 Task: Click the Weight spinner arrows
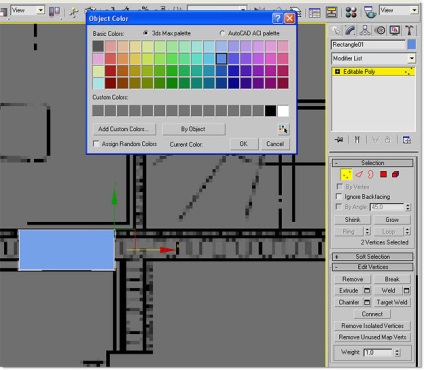point(397,352)
